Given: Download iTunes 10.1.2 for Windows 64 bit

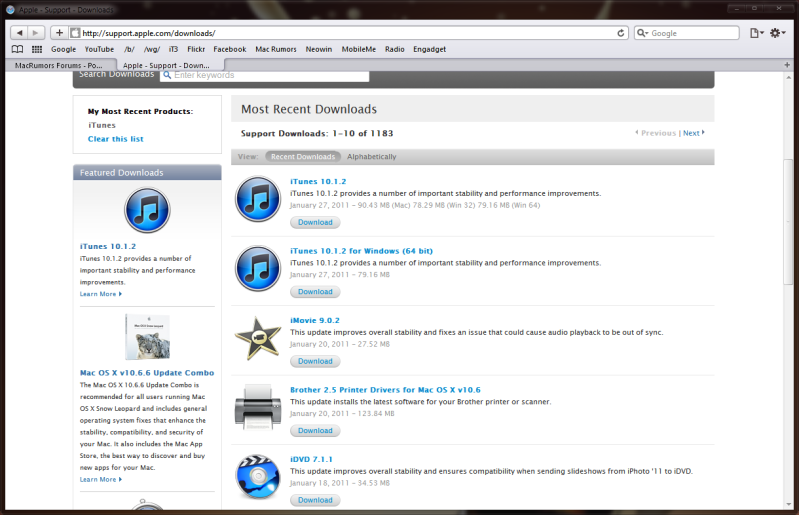Looking at the screenshot, I should click(315, 292).
